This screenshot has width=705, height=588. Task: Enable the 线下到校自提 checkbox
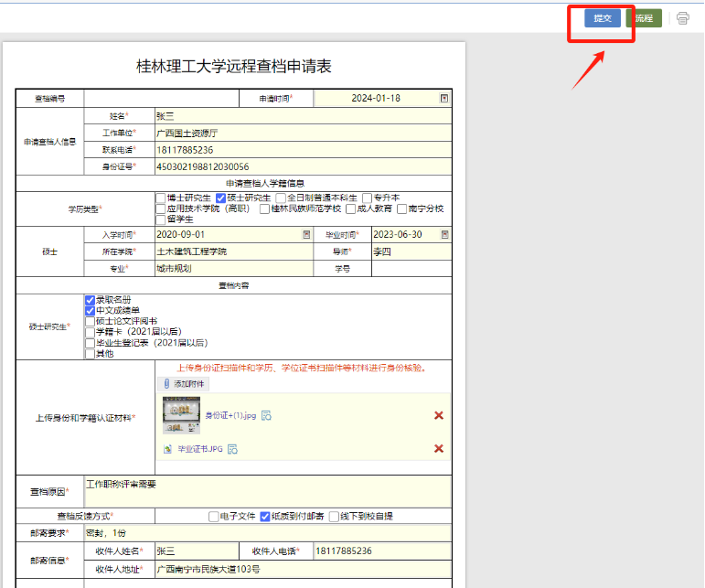coord(334,516)
